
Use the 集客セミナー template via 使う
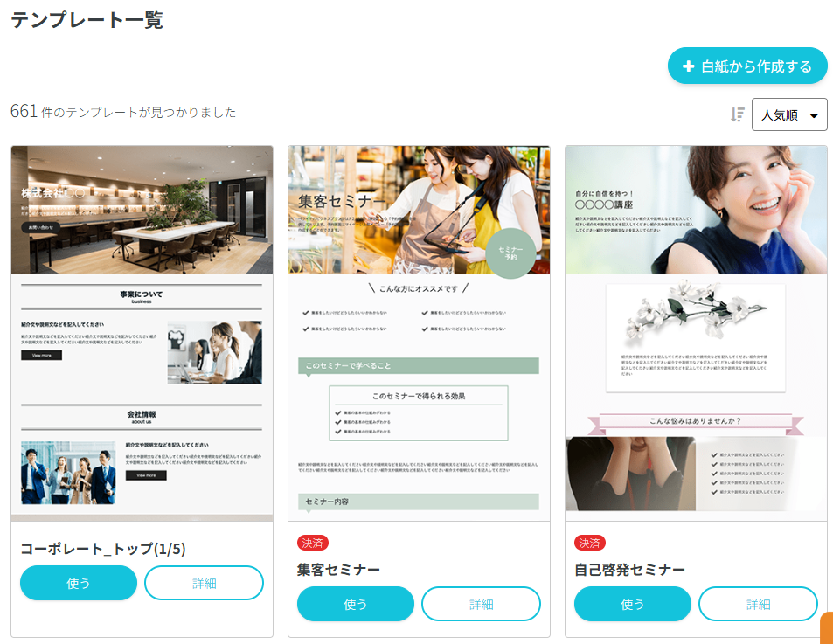(x=355, y=604)
